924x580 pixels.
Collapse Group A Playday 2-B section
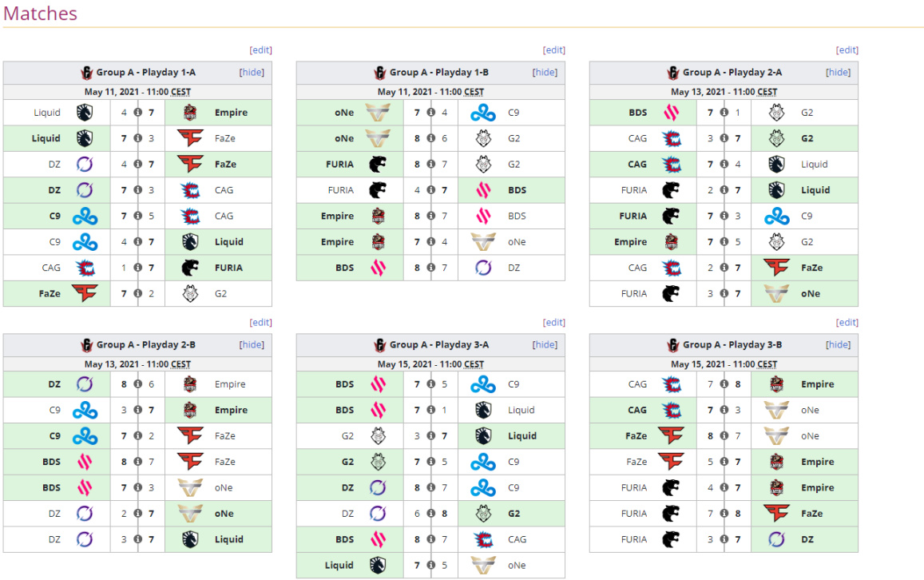(252, 345)
